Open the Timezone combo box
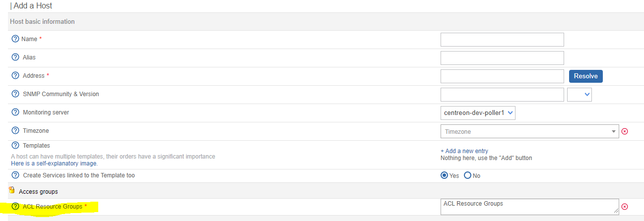 coord(529,131)
